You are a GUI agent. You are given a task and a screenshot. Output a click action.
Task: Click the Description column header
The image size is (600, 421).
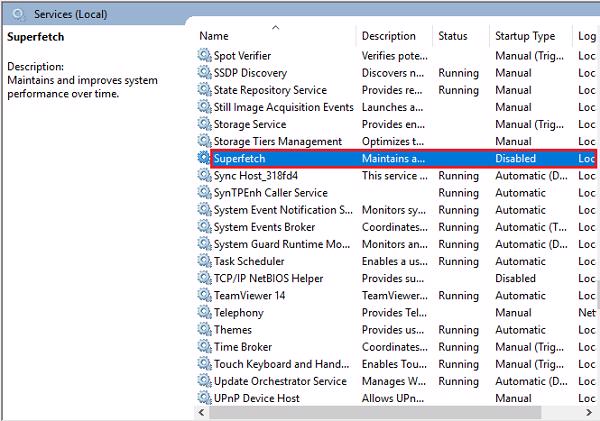pyautogui.click(x=388, y=36)
